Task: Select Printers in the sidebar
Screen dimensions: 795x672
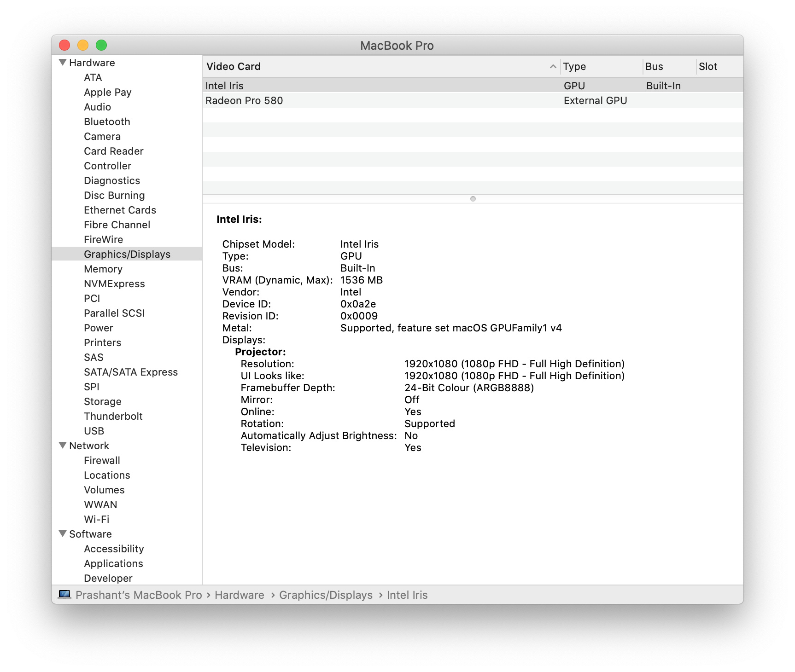Action: coord(102,342)
